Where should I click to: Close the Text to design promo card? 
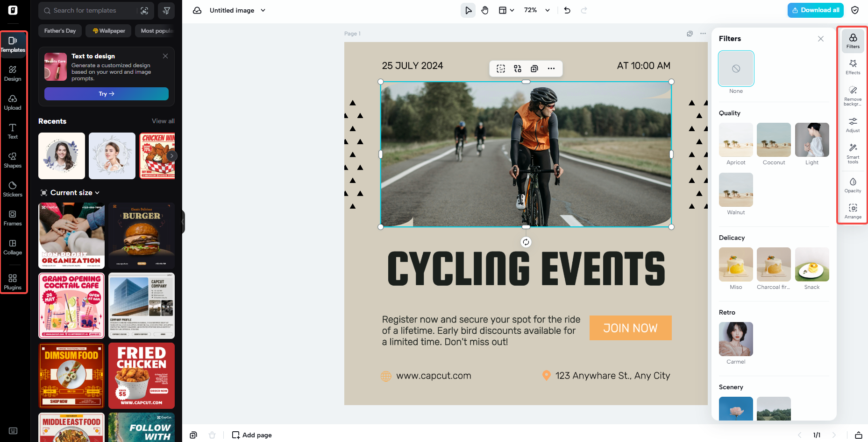point(165,56)
